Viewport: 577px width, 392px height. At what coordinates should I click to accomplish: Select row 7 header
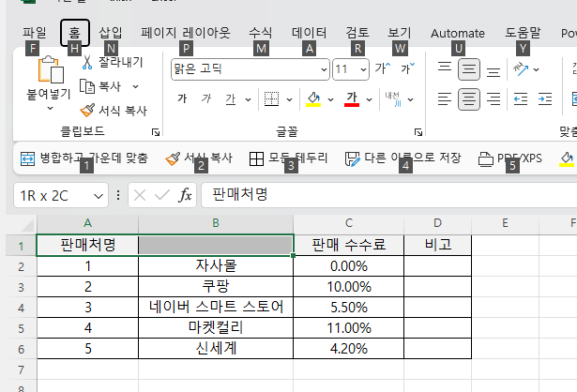coord(21,369)
